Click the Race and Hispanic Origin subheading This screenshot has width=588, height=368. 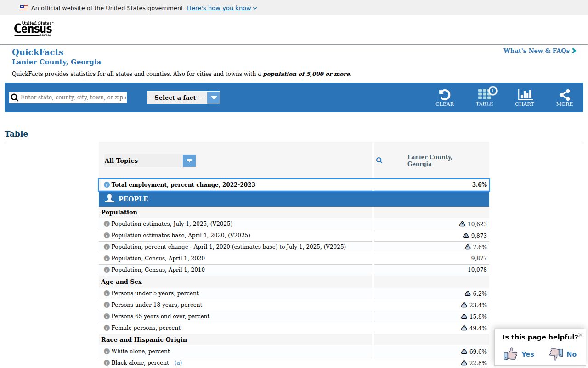[144, 340]
